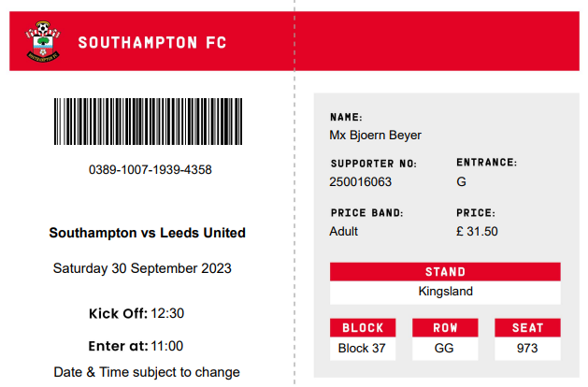Image resolution: width=588 pixels, height=387 pixels.
Task: Click the entrance value G
Action: (x=461, y=182)
